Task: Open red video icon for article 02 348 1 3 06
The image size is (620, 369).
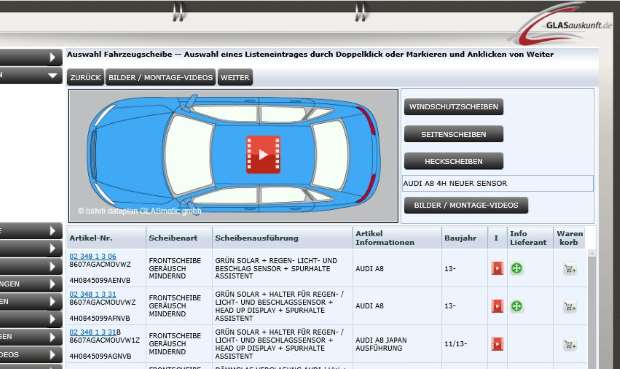Action: pyautogui.click(x=497, y=269)
